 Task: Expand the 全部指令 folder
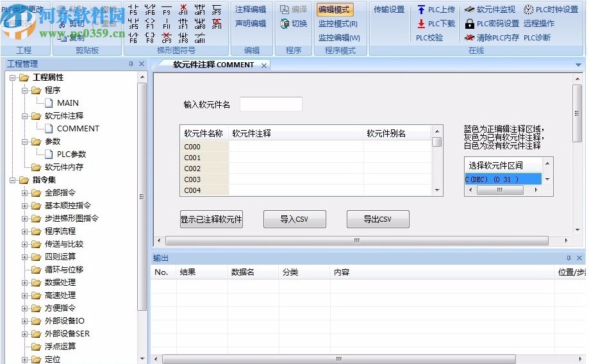click(x=24, y=193)
